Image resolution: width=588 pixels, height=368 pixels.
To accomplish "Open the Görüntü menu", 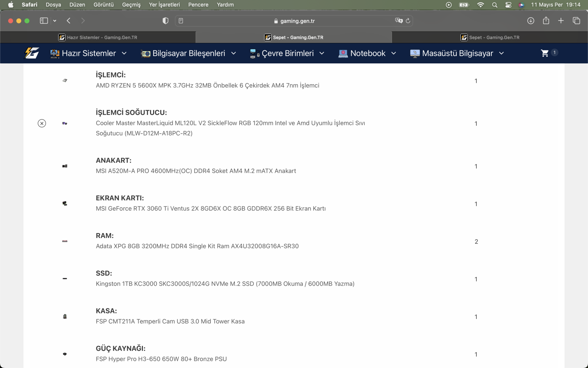I will 103,5.
